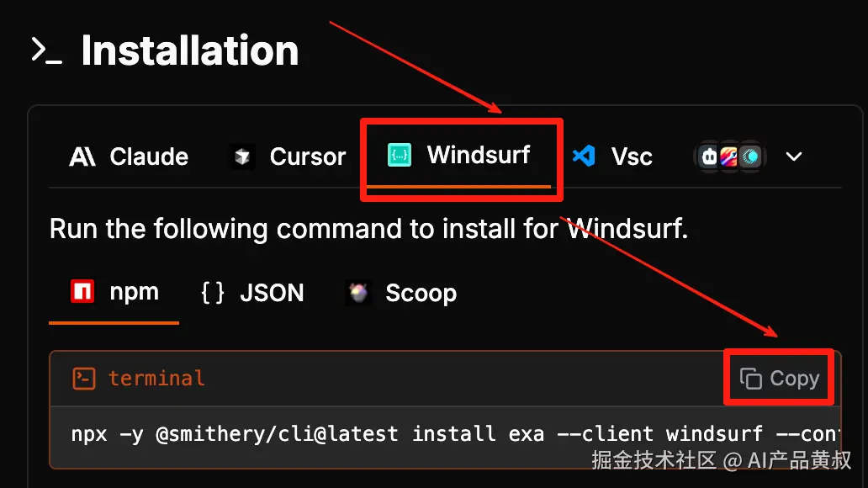Select the colorful wrench client icon

[729, 156]
